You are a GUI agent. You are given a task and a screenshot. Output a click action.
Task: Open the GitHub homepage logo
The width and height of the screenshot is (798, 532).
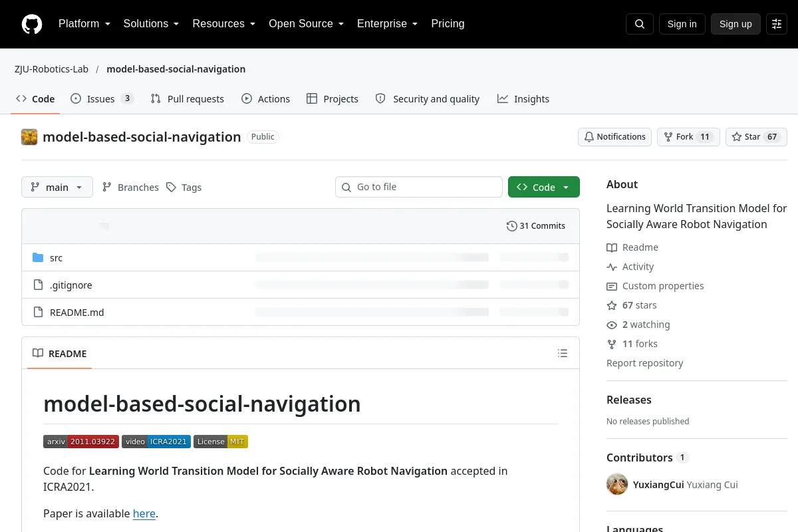[x=32, y=24]
